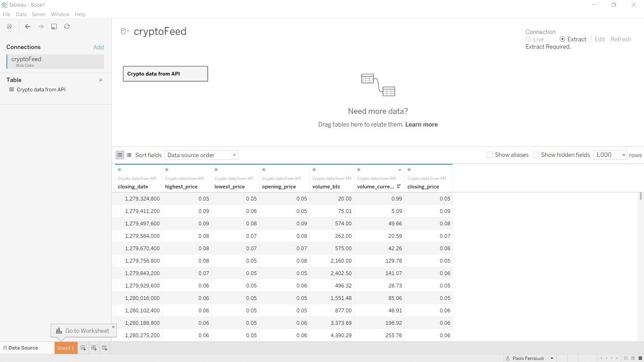Open the Server menu
This screenshot has width=644, height=362.
point(39,14)
